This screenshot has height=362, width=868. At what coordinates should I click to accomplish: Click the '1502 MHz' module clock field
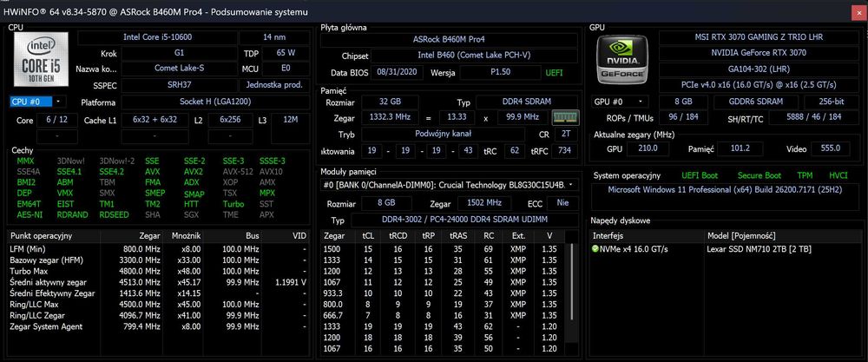pyautogui.click(x=484, y=202)
